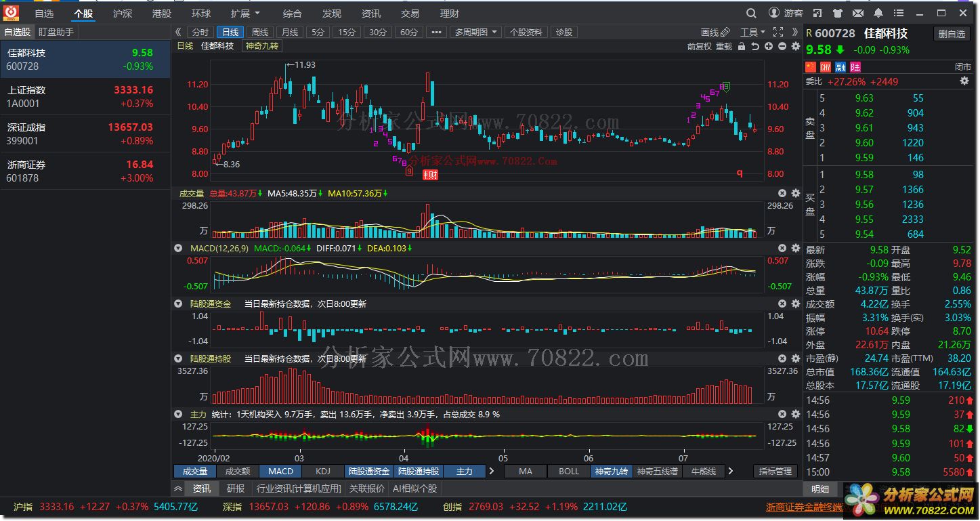Close the 成交量 volume indicator panel

click(x=782, y=194)
